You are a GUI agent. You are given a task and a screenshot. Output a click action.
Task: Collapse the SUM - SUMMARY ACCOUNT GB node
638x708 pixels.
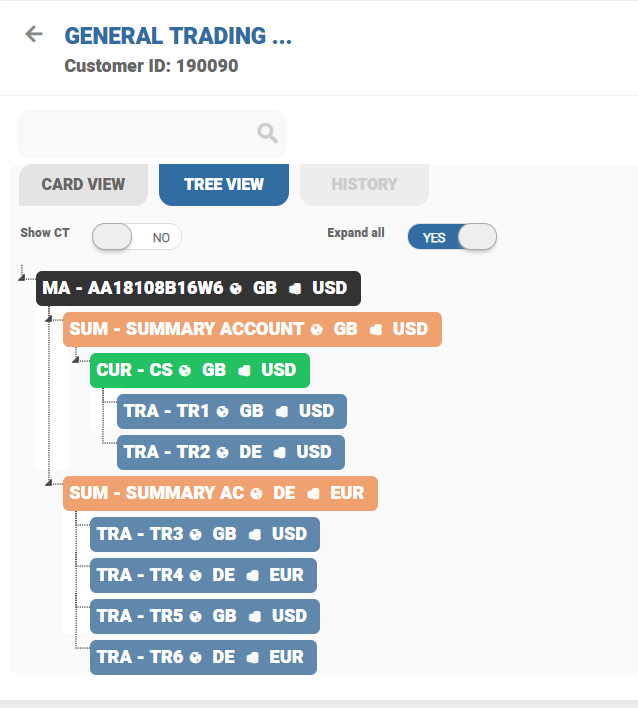tap(49, 318)
